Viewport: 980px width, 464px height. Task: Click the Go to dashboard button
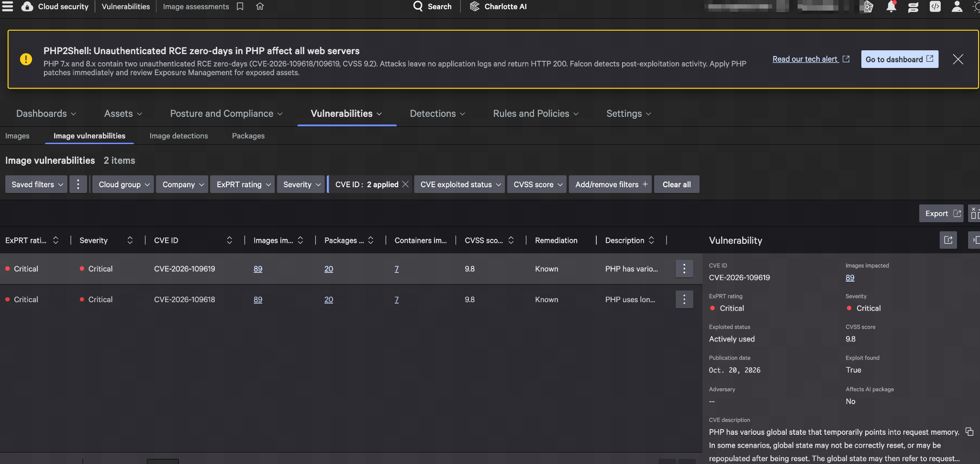(x=900, y=59)
